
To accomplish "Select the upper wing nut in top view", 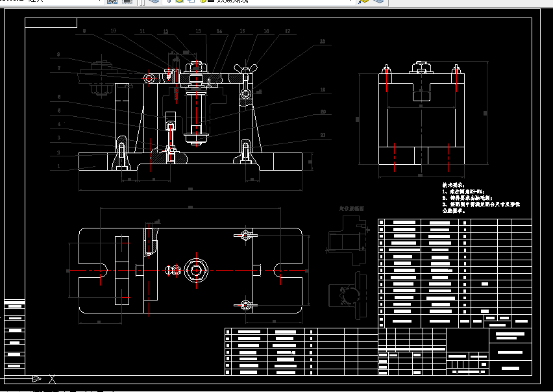I will [245, 235].
